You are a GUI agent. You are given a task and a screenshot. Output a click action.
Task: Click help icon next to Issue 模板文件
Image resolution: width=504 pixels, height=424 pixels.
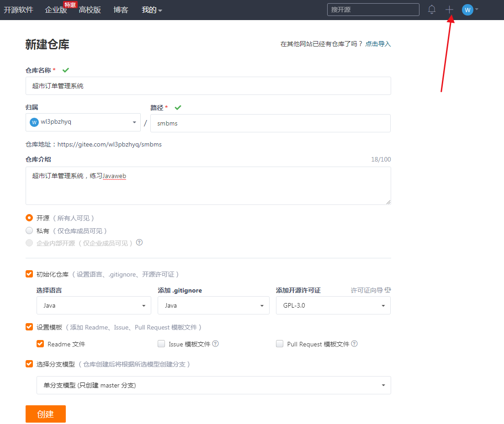click(x=215, y=344)
